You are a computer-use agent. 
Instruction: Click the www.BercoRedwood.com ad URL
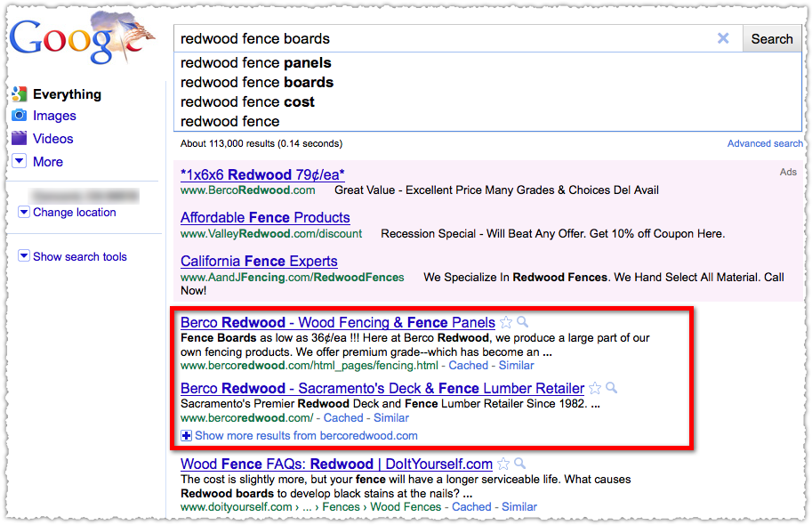point(247,190)
